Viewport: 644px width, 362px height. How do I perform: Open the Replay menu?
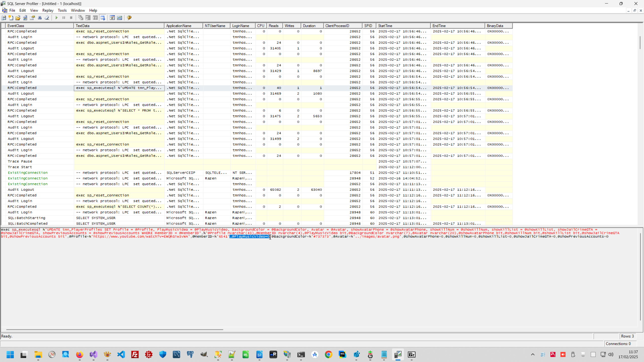(48, 10)
